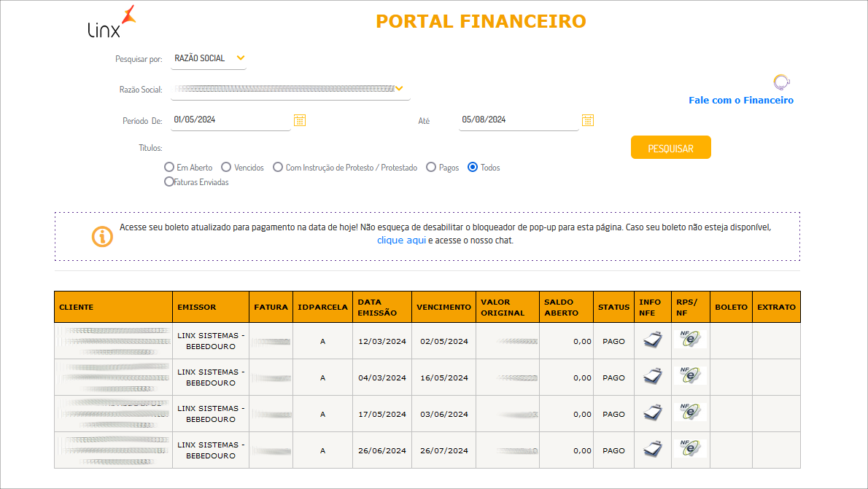868x489 pixels.
Task: Select the Vencidos radio option
Action: [226, 167]
